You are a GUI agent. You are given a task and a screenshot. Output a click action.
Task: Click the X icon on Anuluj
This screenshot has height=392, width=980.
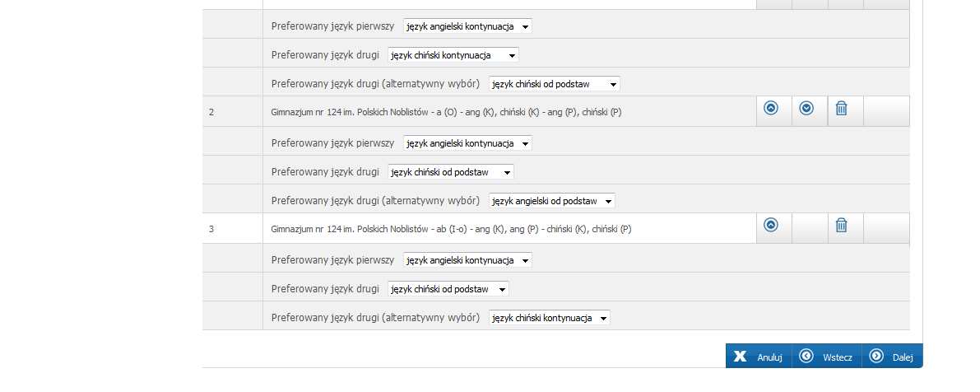pos(740,357)
